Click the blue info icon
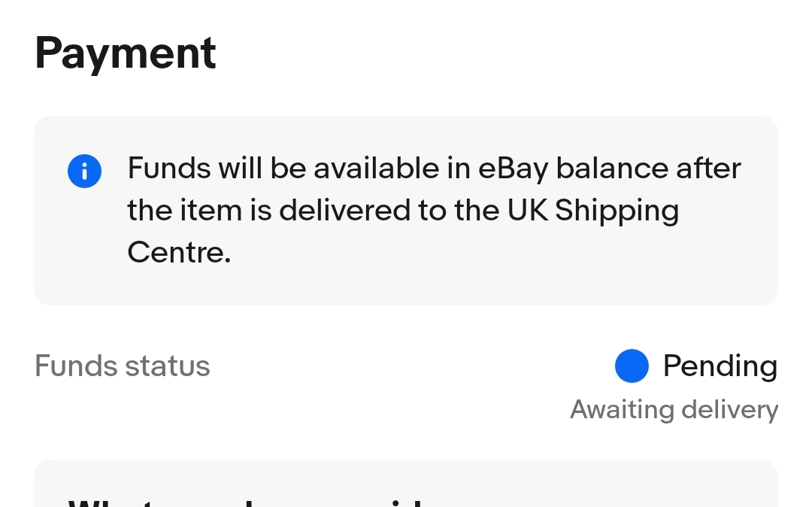The width and height of the screenshot is (812, 507). pos(84,172)
